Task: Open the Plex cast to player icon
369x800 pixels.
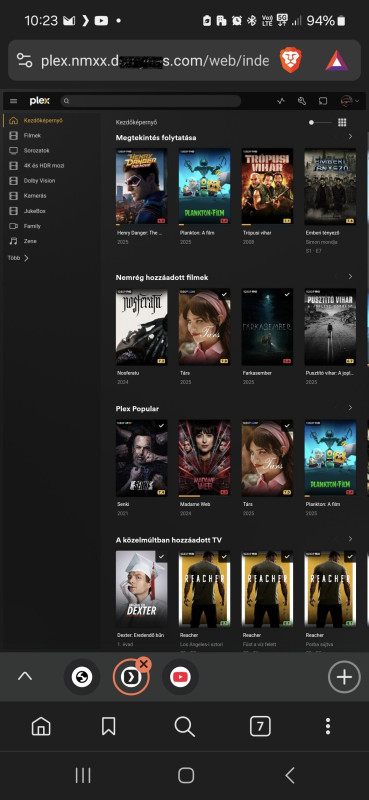Action: pos(323,101)
